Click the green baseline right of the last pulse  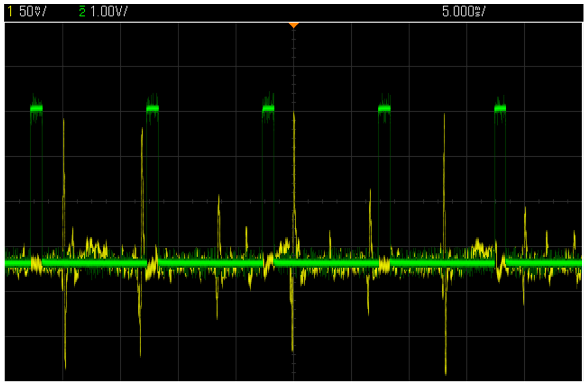click(x=544, y=263)
